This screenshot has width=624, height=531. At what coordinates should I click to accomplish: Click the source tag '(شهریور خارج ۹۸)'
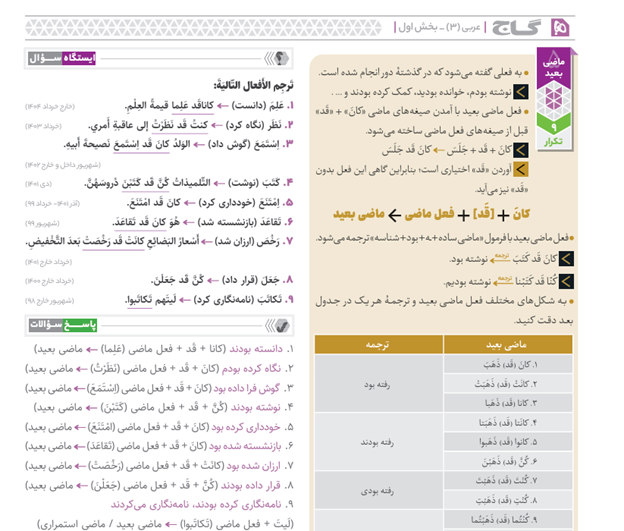click(x=50, y=300)
